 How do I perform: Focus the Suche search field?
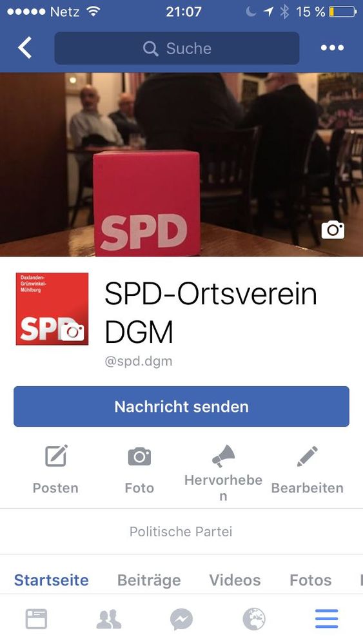(177, 48)
